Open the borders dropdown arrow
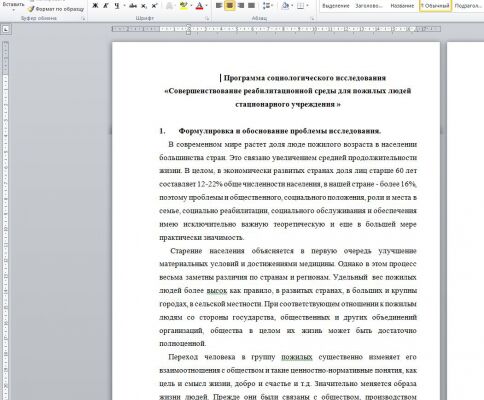Image resolution: width=484 pixels, height=400 pixels. [x=307, y=6]
